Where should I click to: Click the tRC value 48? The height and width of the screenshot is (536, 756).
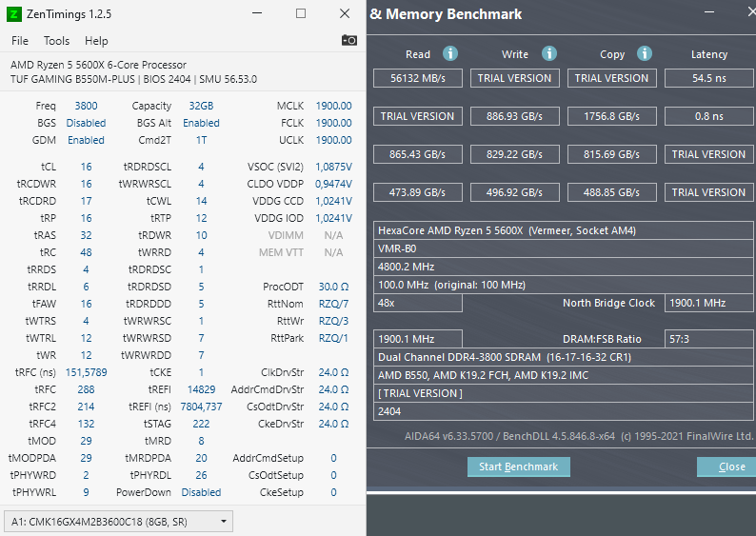(86, 252)
